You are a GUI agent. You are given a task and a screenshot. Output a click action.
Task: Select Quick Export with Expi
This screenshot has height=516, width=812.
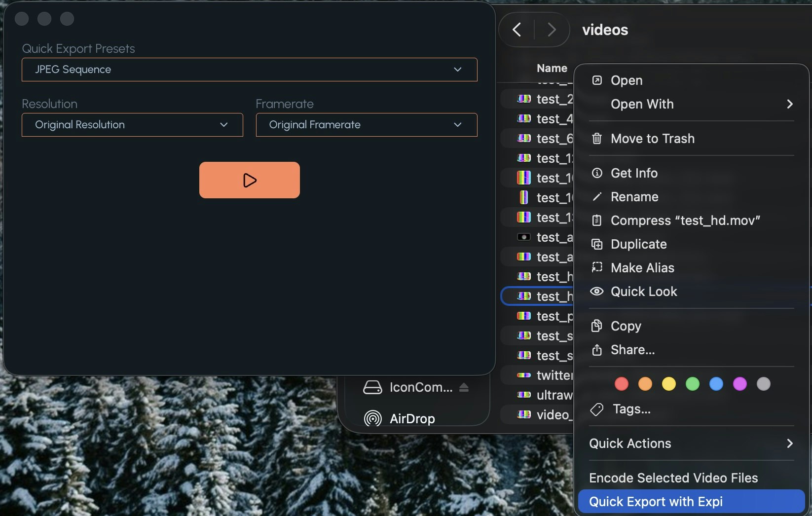[x=656, y=501]
